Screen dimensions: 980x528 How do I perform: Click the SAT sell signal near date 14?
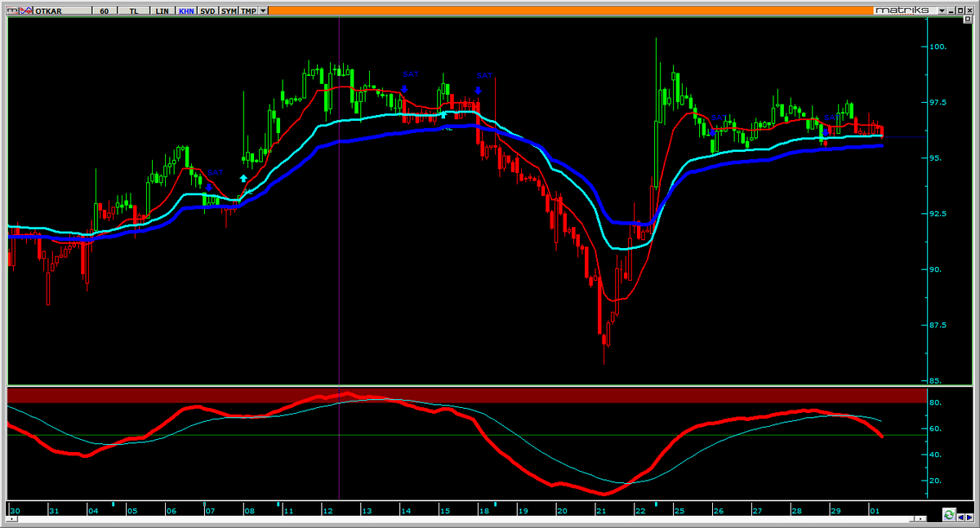[410, 74]
